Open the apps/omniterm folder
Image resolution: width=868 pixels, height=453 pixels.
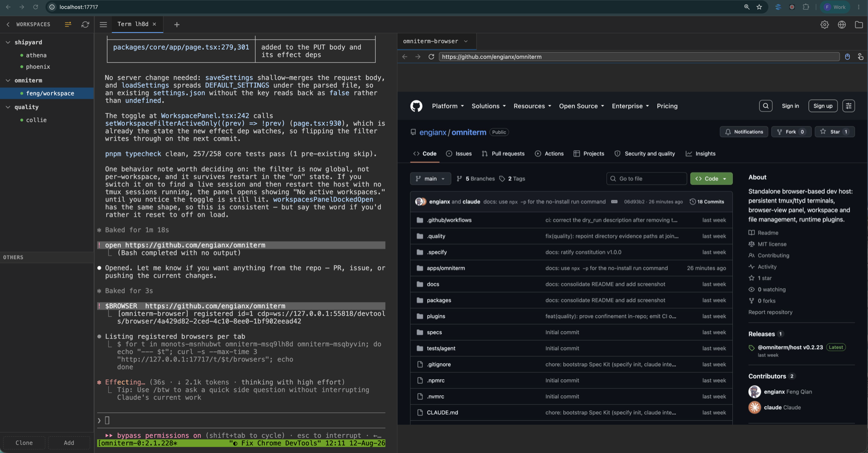pyautogui.click(x=446, y=268)
